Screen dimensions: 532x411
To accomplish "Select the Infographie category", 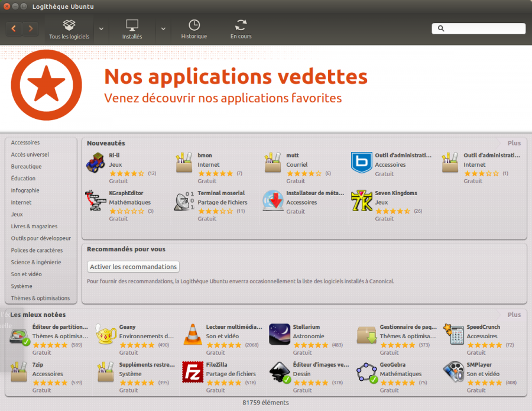I will (x=25, y=190).
